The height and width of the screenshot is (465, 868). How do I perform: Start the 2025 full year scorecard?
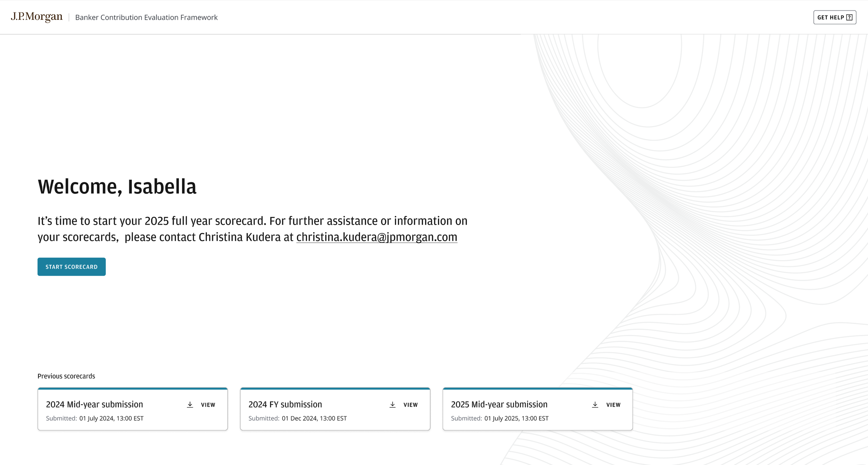72,267
